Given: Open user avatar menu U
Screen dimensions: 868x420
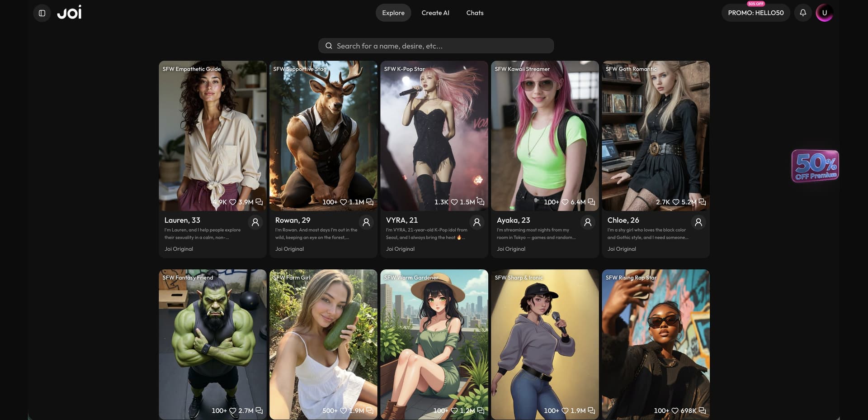Looking at the screenshot, I should tap(824, 13).
